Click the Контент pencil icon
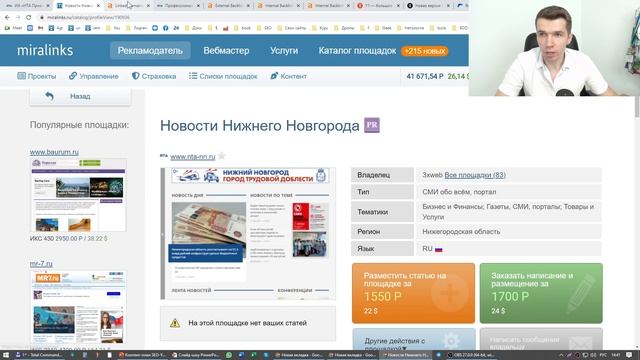This screenshot has width=640, height=360. click(274, 76)
